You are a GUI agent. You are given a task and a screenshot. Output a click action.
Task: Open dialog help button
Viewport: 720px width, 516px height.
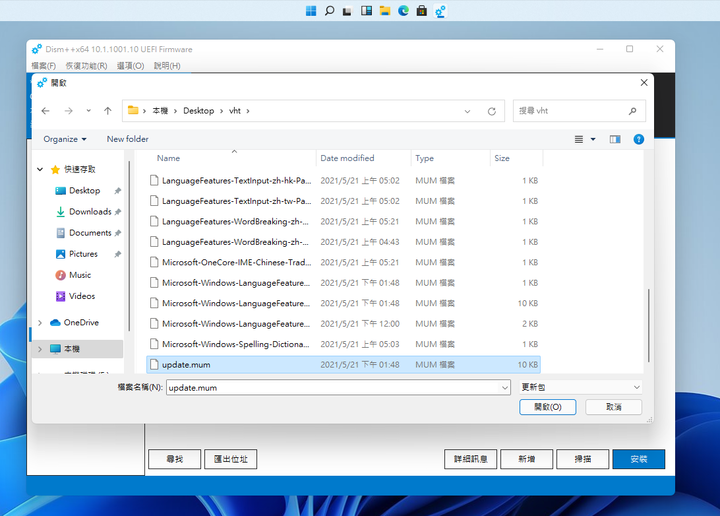(638, 139)
